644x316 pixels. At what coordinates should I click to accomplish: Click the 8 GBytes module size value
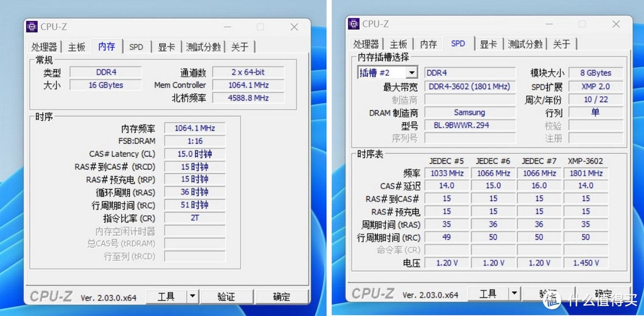tap(596, 73)
